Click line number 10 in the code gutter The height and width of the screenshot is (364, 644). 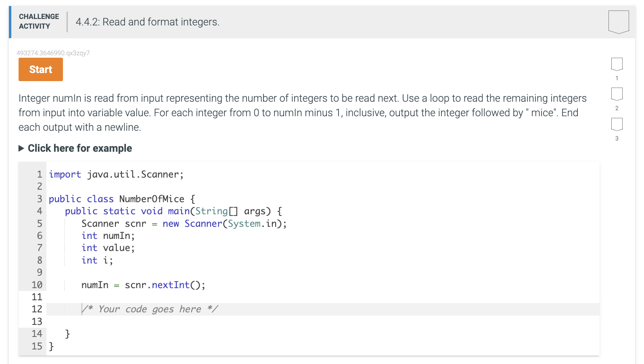click(x=37, y=285)
